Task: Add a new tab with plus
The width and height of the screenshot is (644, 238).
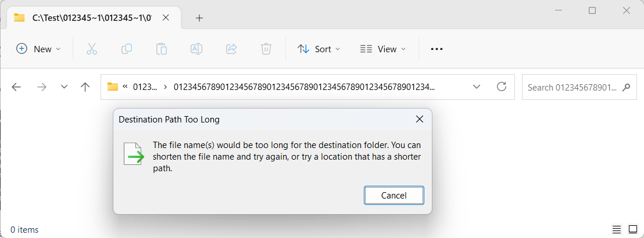Action: pyautogui.click(x=199, y=18)
